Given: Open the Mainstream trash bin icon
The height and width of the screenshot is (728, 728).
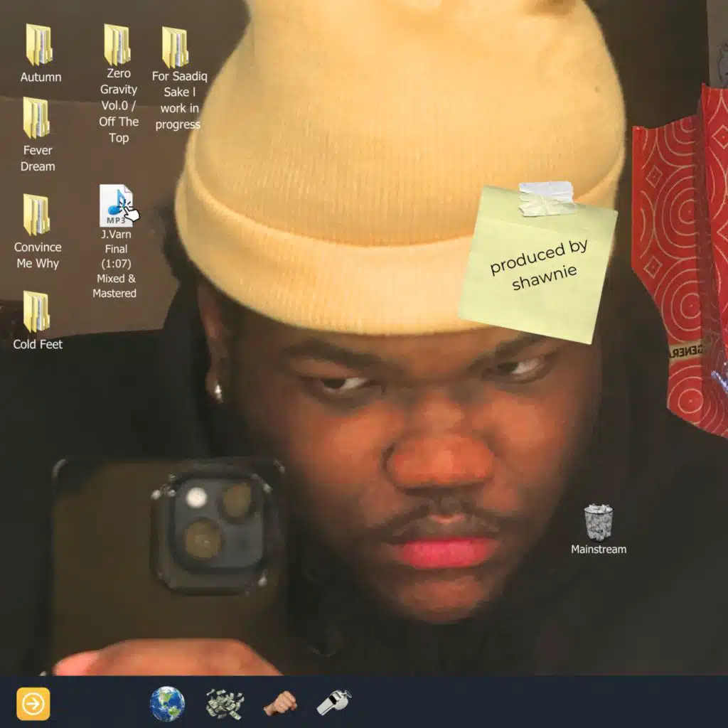Looking at the screenshot, I should (x=598, y=523).
